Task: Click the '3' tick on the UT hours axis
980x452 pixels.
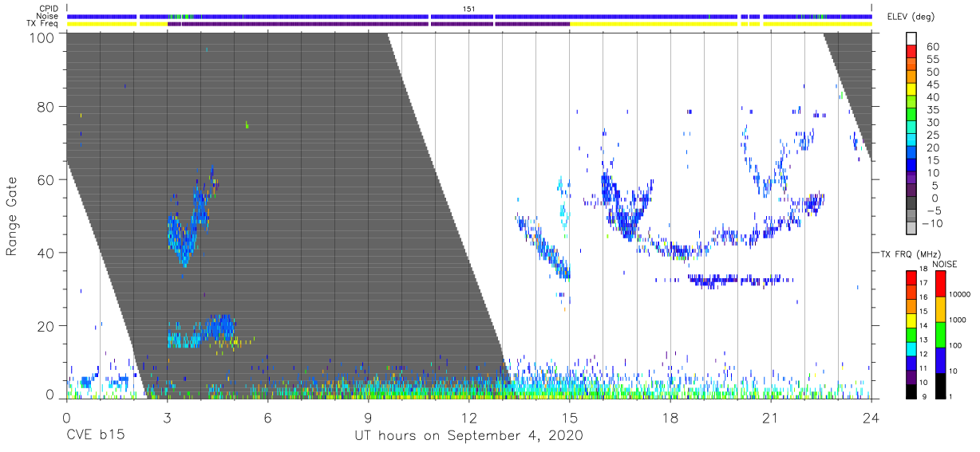Action: click(167, 416)
